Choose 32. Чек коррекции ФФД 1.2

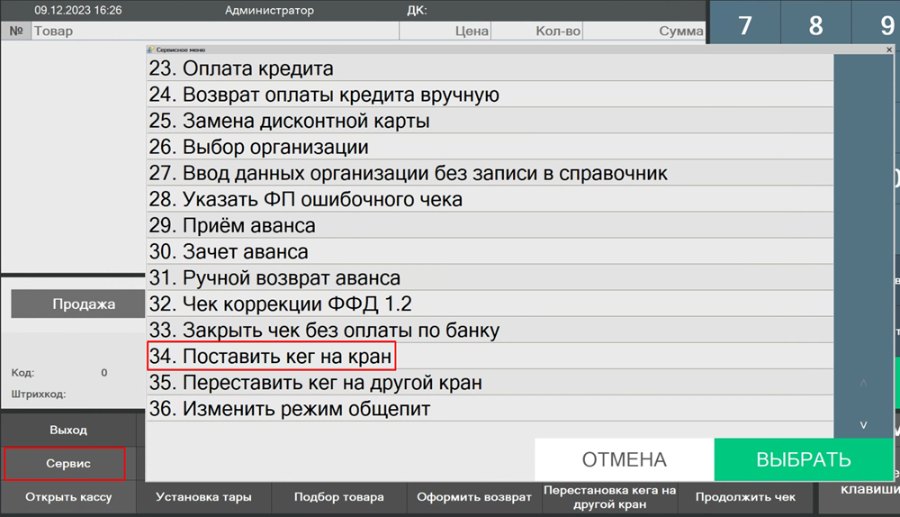pos(490,304)
